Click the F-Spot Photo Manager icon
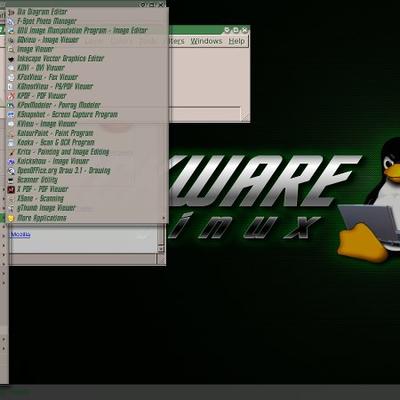The image size is (400, 400). click(x=11, y=21)
